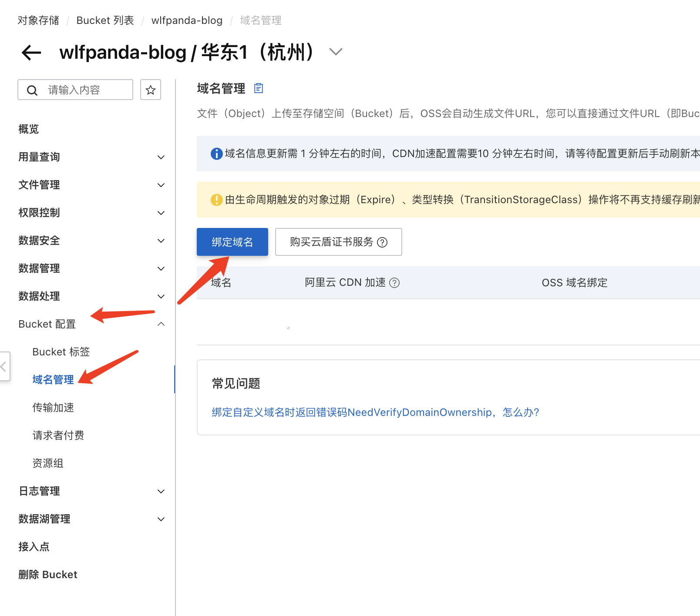Image resolution: width=700 pixels, height=616 pixels.
Task: Collapse the Bucket 配置 section chevron
Action: pos(161,324)
